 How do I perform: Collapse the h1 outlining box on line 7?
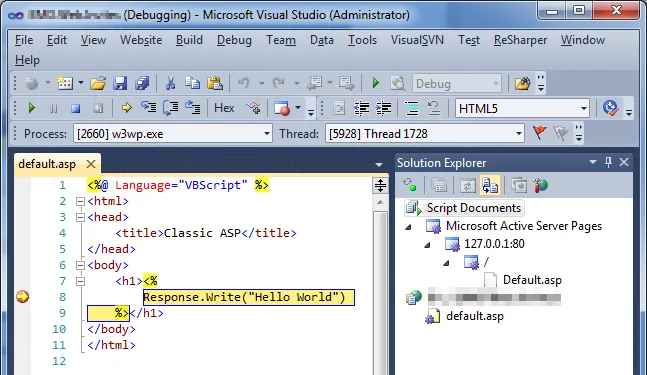(x=80, y=281)
